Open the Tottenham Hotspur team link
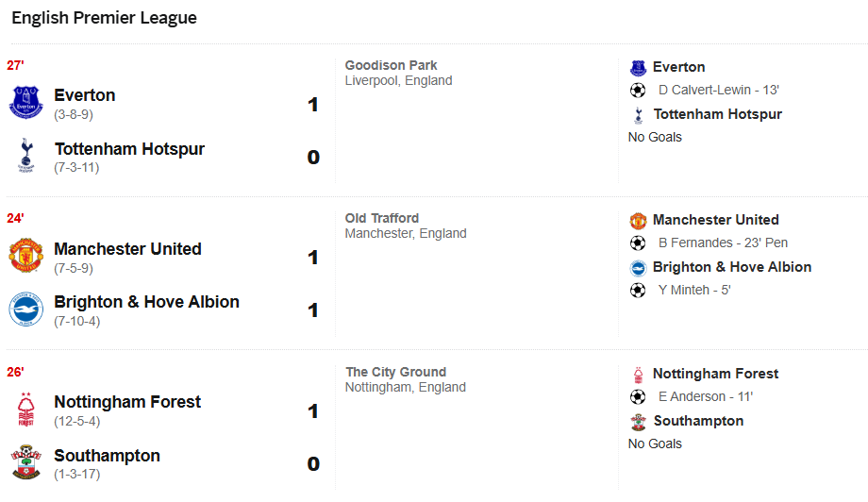Image resolution: width=868 pixels, height=502 pixels. [129, 149]
